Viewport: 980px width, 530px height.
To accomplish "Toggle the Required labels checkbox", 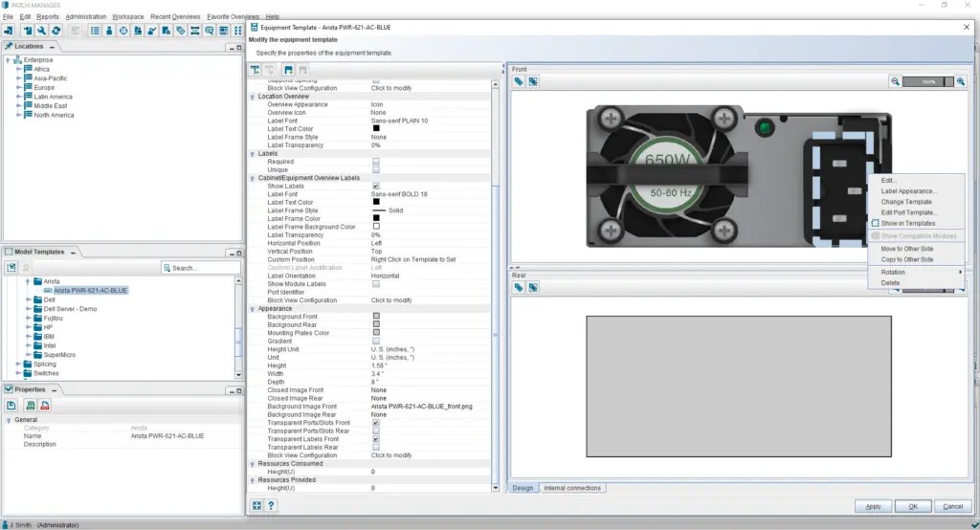I will (x=376, y=162).
